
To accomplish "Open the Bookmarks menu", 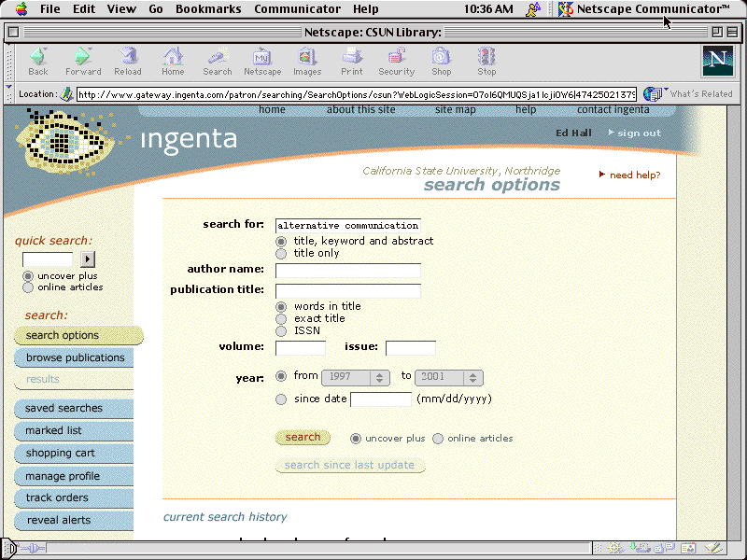I will pyautogui.click(x=208, y=8).
